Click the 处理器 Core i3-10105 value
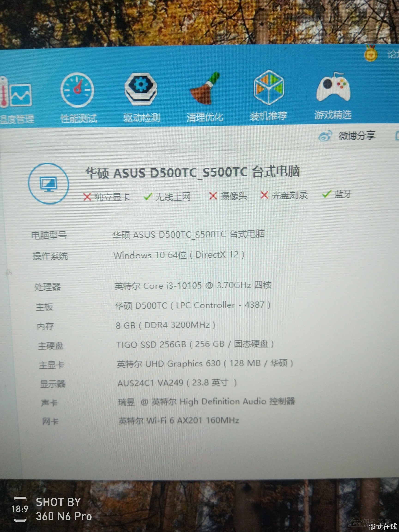Viewport: 399px width, 532px height. click(x=193, y=286)
